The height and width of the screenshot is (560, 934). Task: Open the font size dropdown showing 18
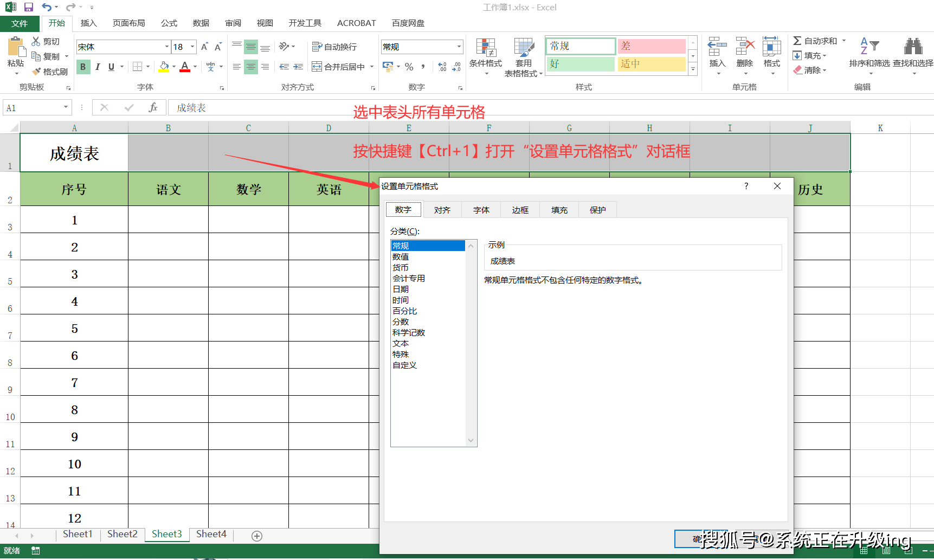(191, 47)
